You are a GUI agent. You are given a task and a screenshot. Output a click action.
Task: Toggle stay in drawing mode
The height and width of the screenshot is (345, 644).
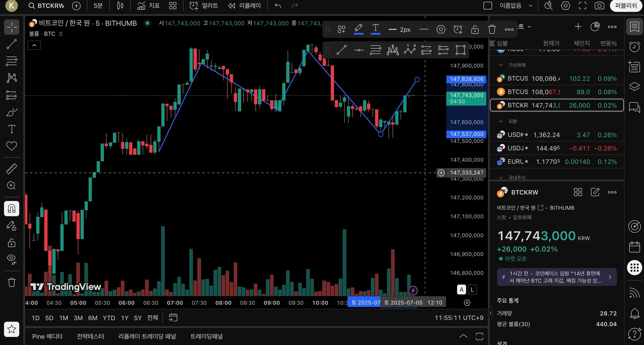pos(12,226)
